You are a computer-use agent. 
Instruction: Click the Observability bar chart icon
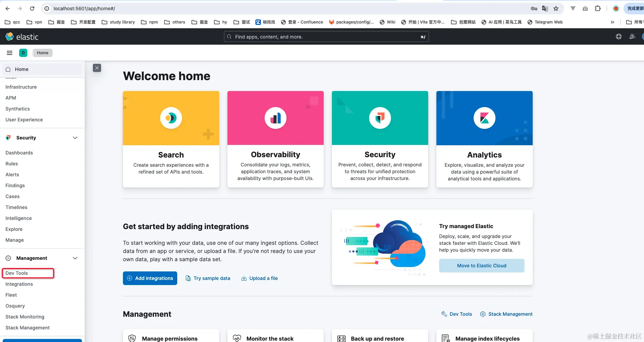pos(276,118)
